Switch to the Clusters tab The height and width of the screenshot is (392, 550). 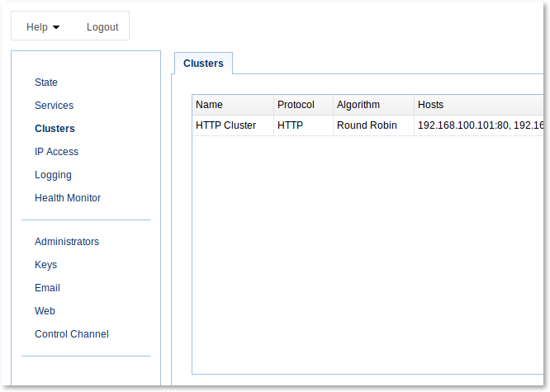(x=203, y=64)
